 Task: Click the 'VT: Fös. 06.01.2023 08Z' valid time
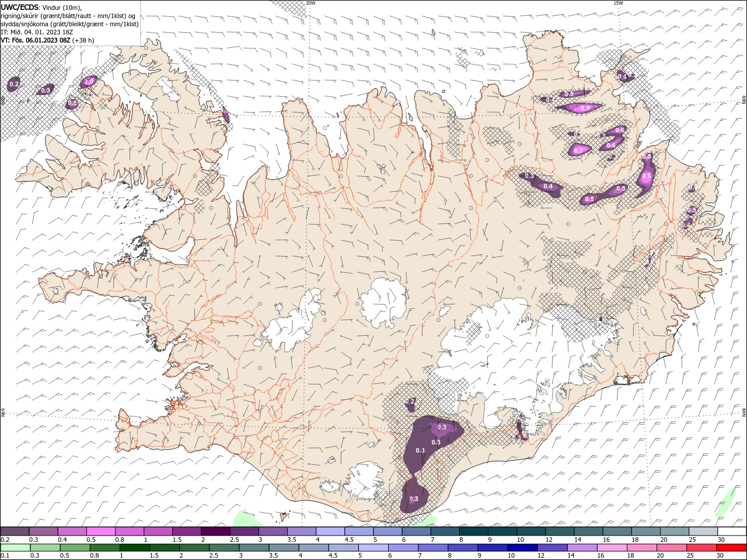click(36, 40)
